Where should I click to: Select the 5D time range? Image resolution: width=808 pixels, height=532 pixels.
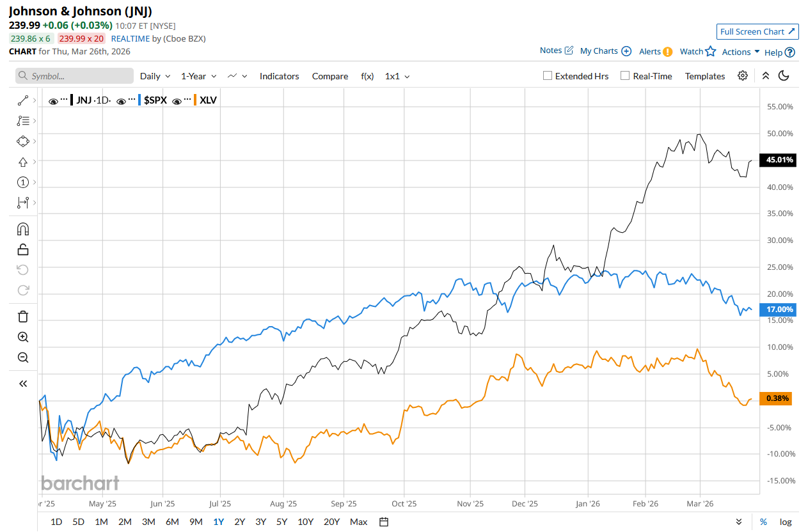[78, 522]
